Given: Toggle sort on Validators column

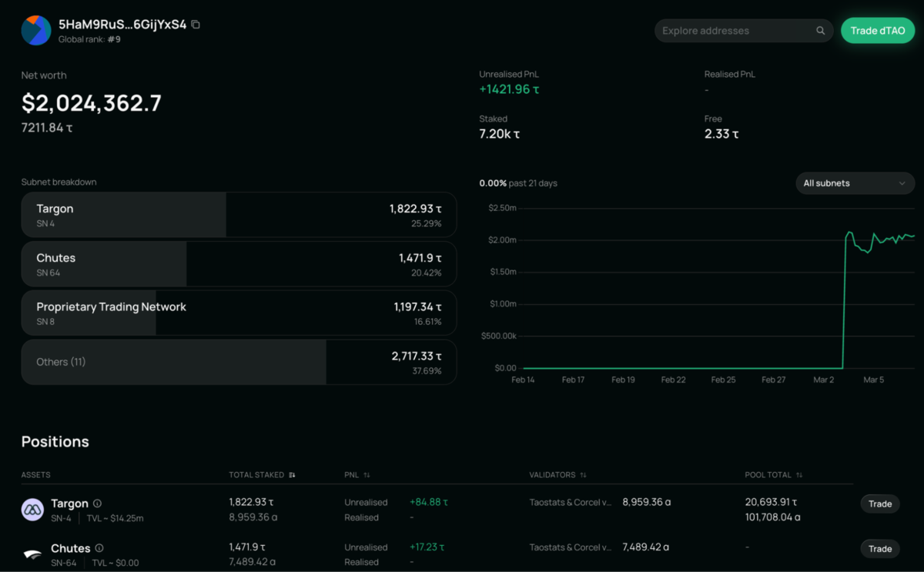Looking at the screenshot, I should click(x=583, y=475).
